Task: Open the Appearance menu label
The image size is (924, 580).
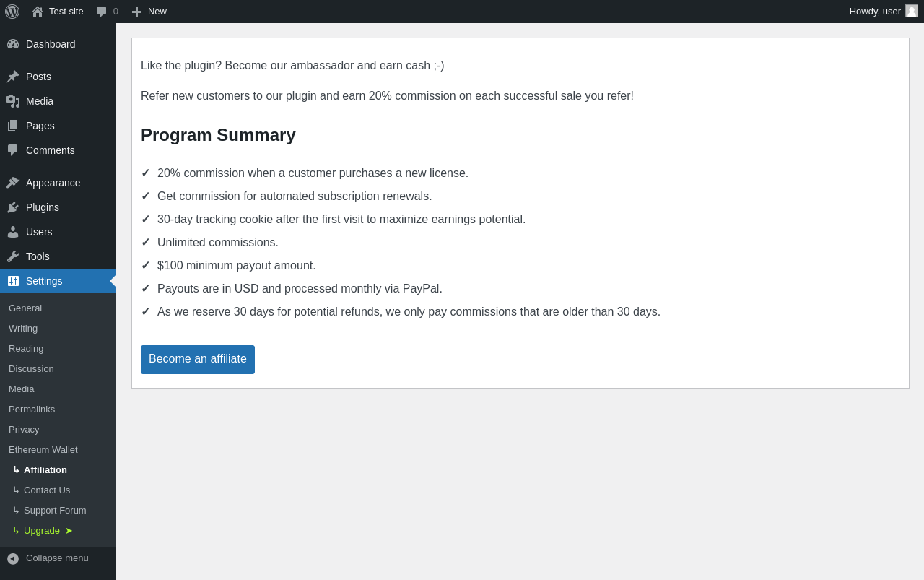Action: (x=53, y=183)
